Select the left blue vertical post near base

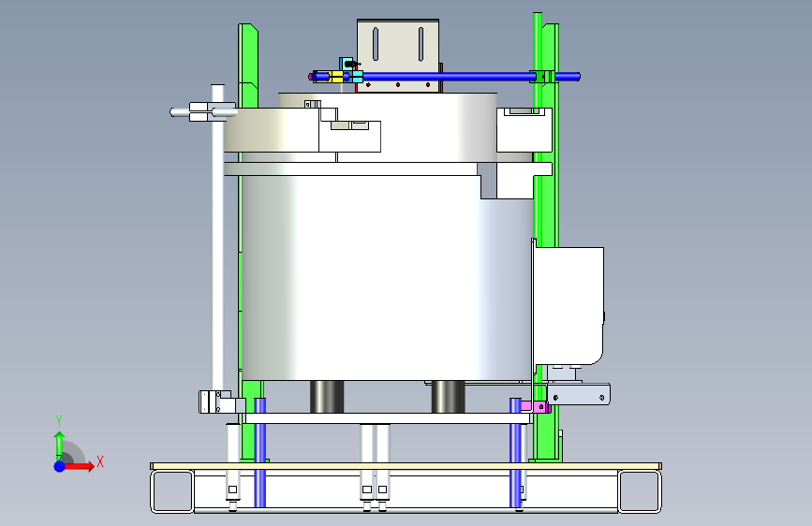(260, 452)
